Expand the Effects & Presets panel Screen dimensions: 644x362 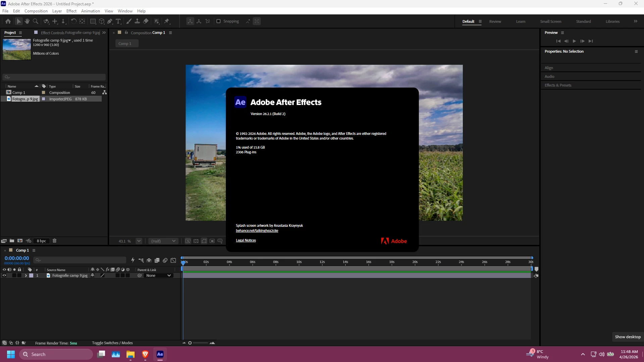pos(558,85)
